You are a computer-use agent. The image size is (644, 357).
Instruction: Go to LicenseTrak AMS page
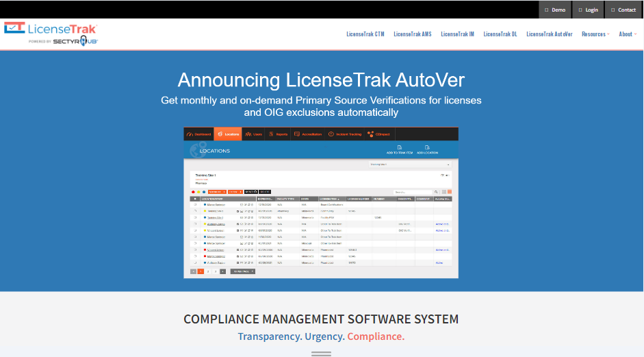pyautogui.click(x=413, y=34)
